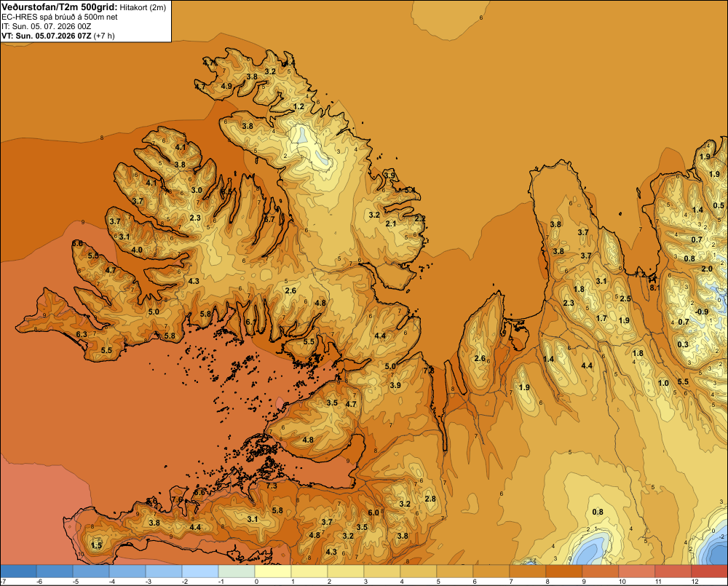The image size is (728, 586).
Task: Click the Veðurstofan/T2m 500grid title text
Action: click(x=60, y=7)
